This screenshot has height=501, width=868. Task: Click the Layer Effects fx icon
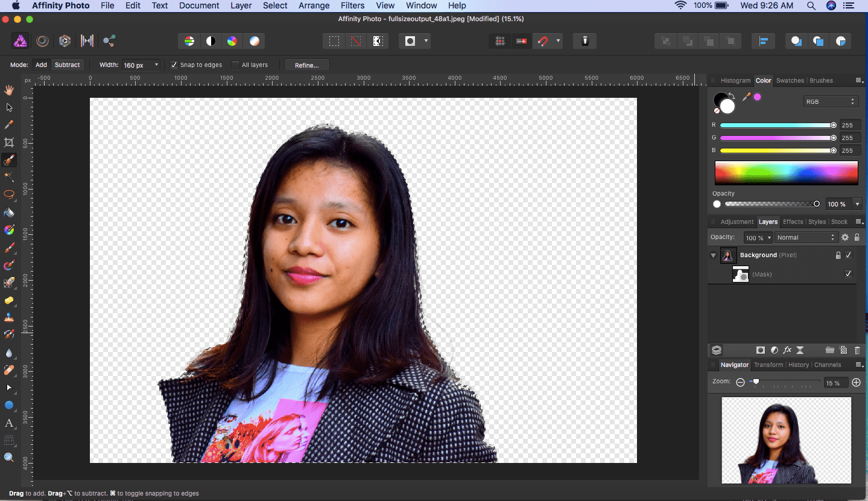click(787, 350)
